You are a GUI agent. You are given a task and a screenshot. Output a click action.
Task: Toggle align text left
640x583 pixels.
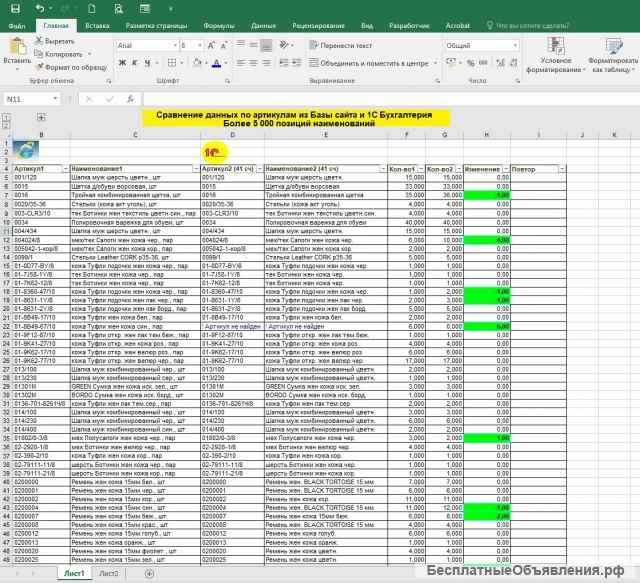[x=241, y=63]
